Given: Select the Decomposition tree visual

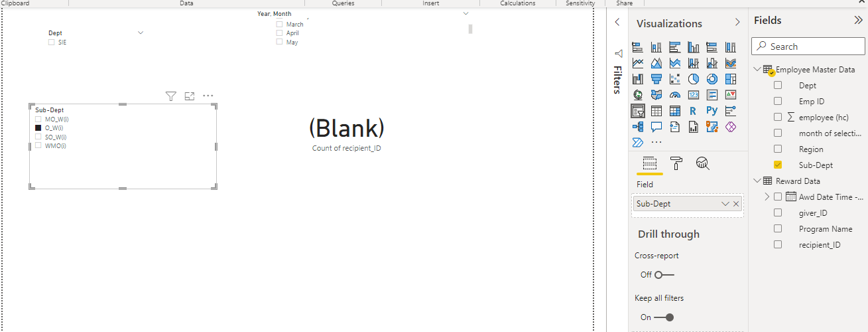Looking at the screenshot, I should (638, 127).
